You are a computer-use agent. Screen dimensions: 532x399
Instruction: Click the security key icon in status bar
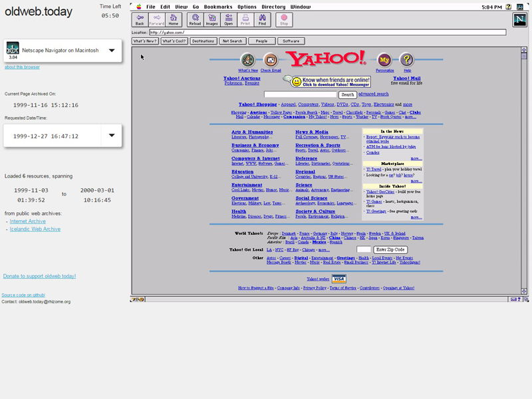[138, 299]
